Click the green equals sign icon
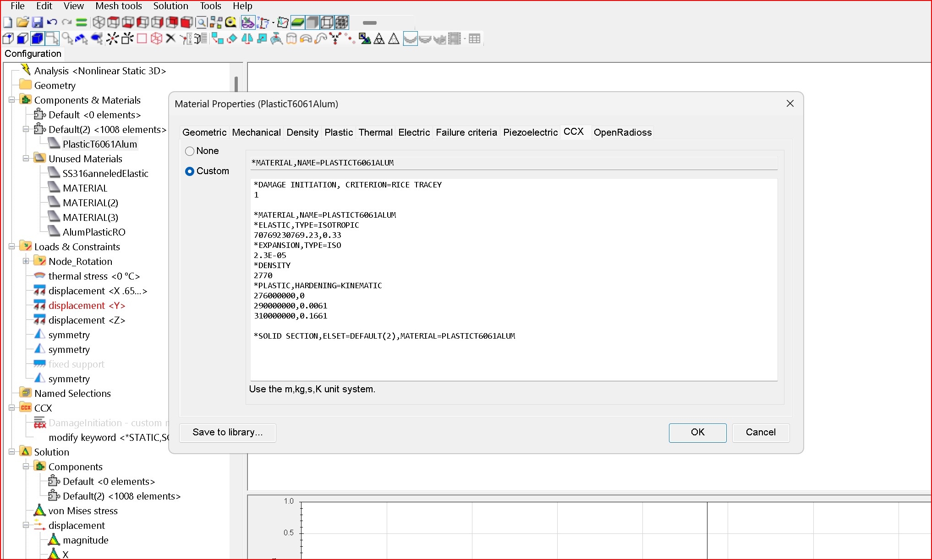Image resolution: width=932 pixels, height=560 pixels. (x=82, y=22)
